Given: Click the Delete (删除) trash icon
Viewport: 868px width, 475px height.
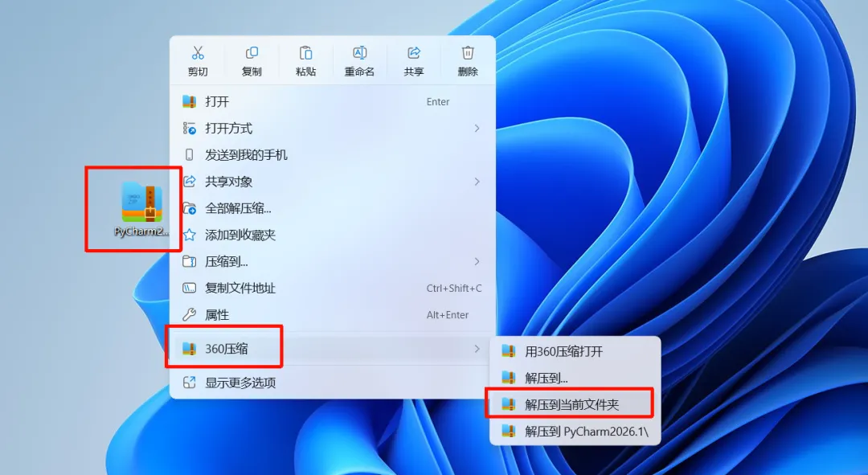Looking at the screenshot, I should 468,53.
